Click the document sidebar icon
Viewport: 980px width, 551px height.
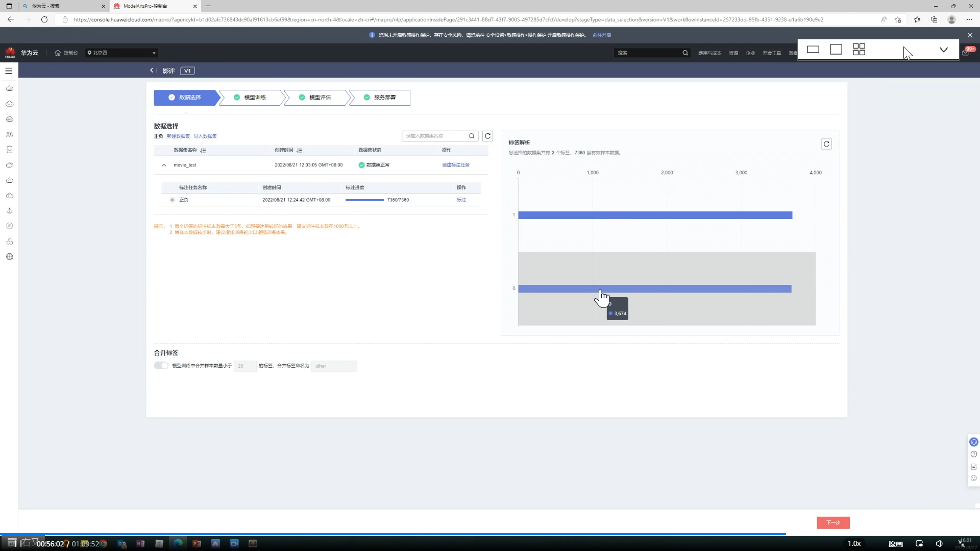9,150
